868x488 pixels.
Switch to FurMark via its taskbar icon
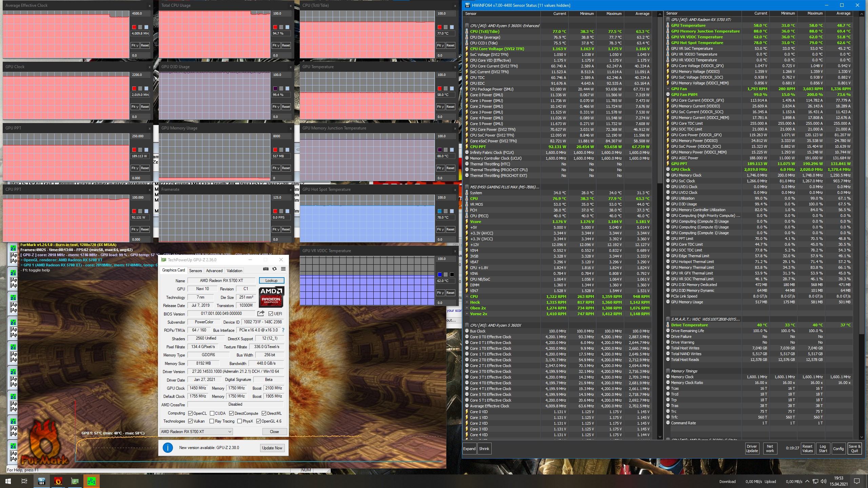(x=58, y=481)
